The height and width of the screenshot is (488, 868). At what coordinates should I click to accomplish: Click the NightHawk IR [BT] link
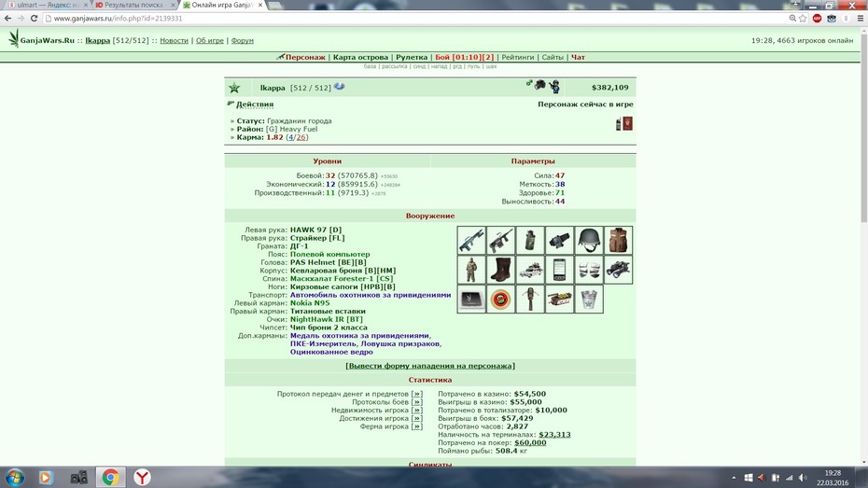point(326,319)
